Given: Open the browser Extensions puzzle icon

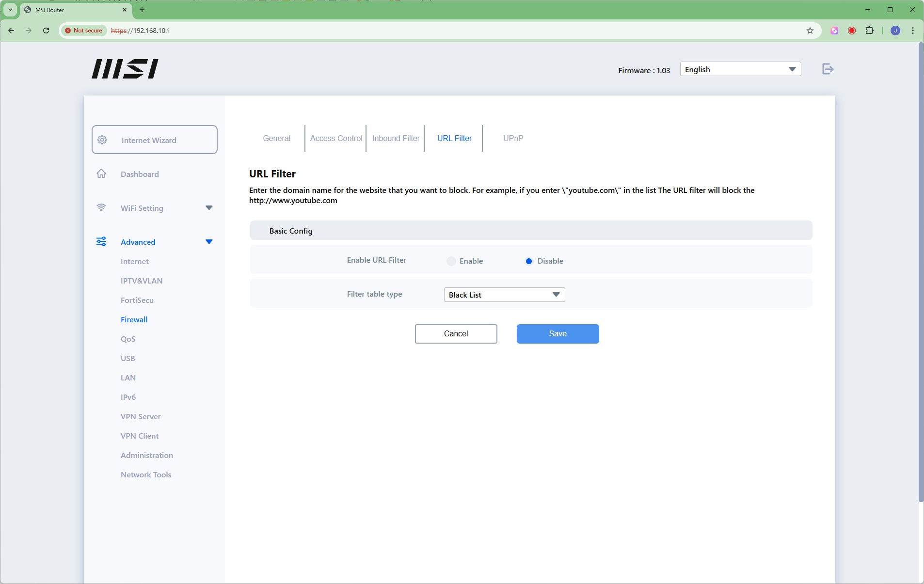Looking at the screenshot, I should click(869, 31).
